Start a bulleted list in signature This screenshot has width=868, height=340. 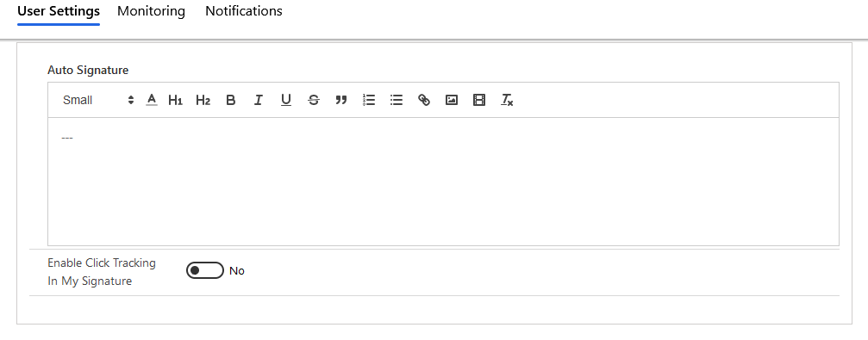pos(397,100)
